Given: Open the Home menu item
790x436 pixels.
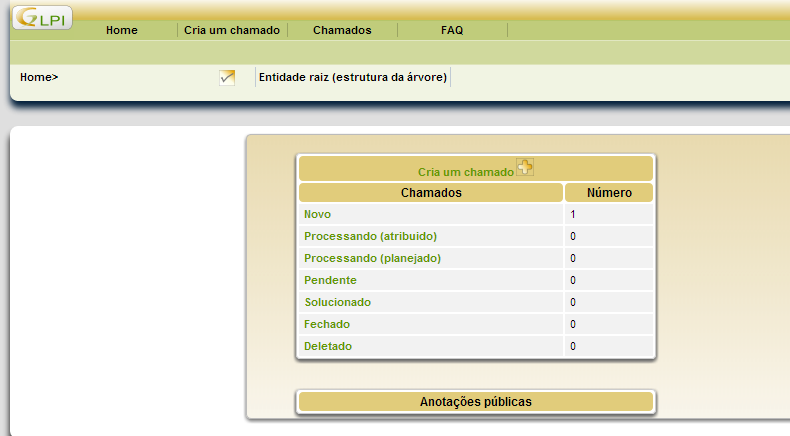Looking at the screenshot, I should (x=121, y=30).
